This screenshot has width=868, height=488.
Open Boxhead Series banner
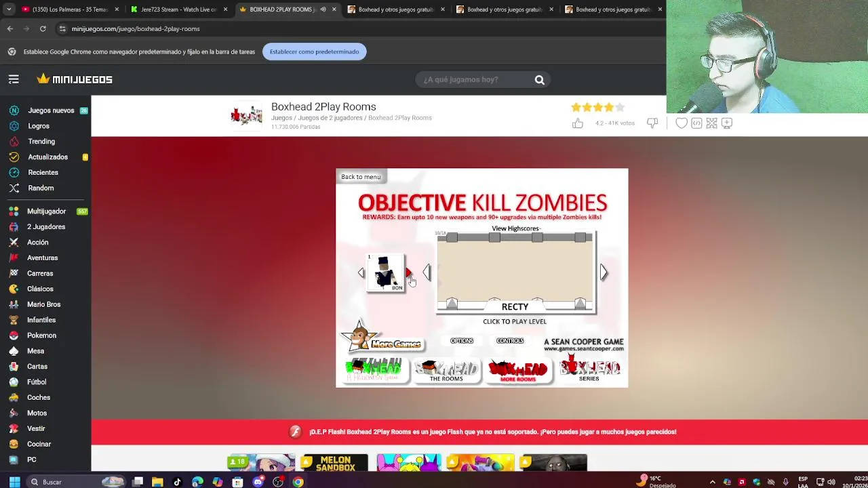[589, 369]
